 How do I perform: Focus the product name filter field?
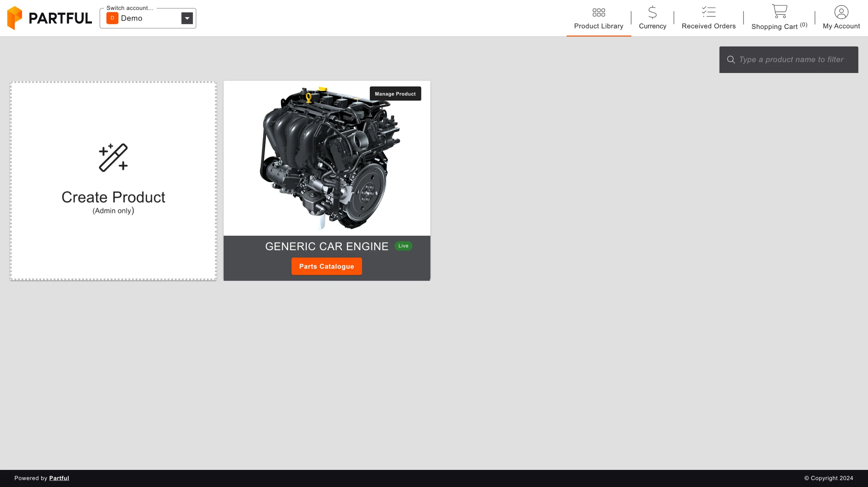(789, 60)
